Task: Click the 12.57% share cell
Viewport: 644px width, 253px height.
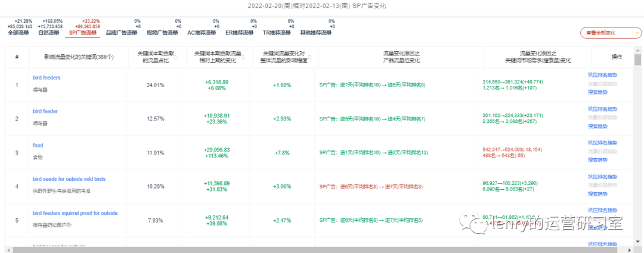Action: (x=155, y=119)
